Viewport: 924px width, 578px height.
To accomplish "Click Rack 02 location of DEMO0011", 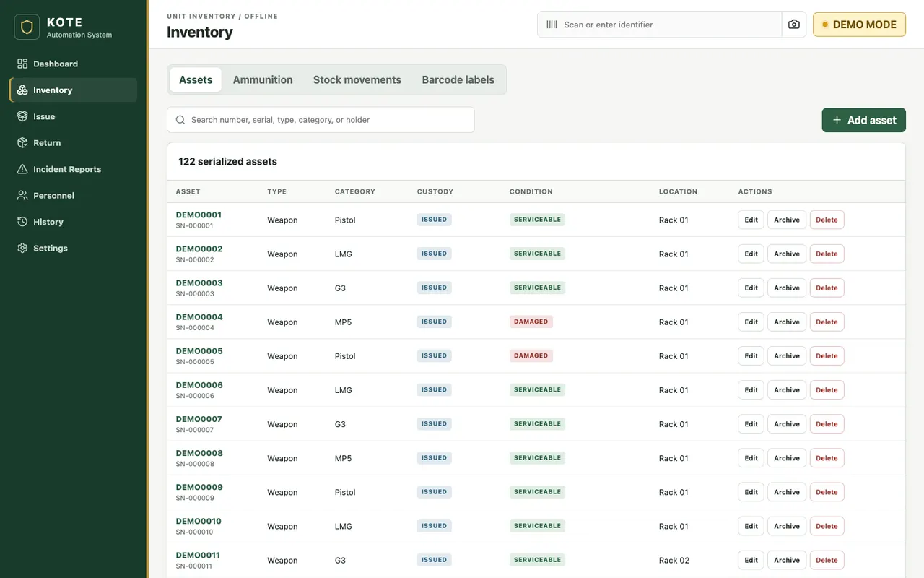I will click(674, 560).
